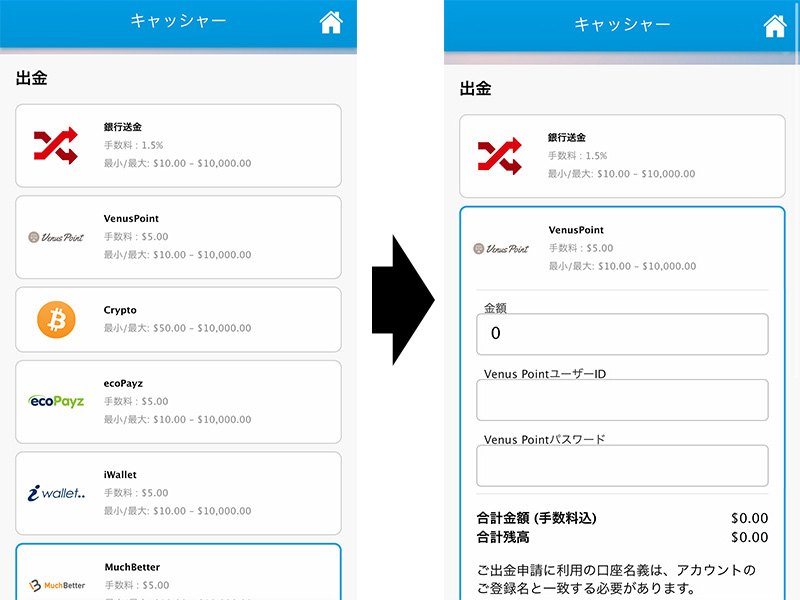
Task: Click 合計残高 label
Action: pyautogui.click(x=503, y=537)
